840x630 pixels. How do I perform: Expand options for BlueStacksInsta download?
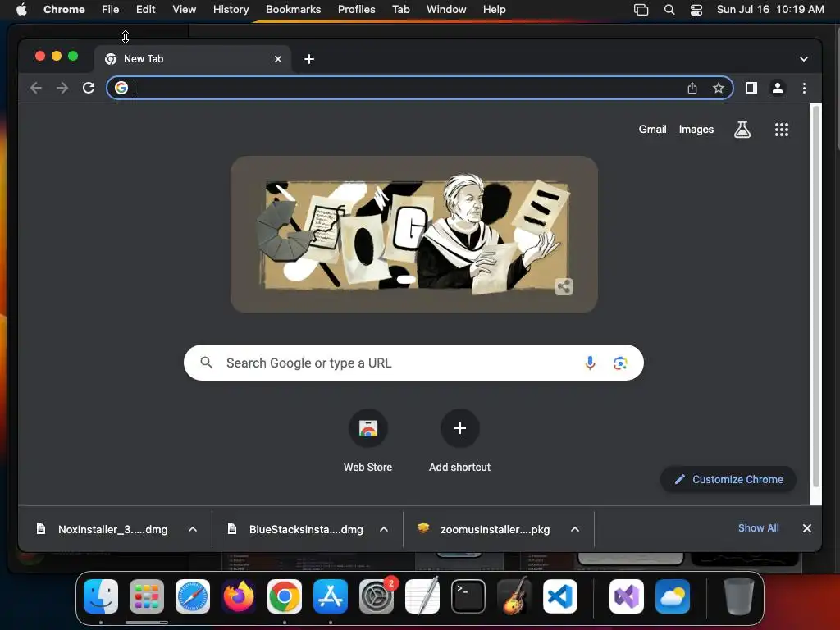(384, 529)
